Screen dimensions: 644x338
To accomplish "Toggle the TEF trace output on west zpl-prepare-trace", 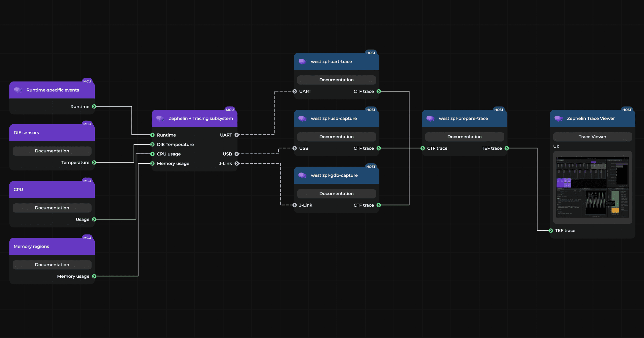I will pos(507,148).
